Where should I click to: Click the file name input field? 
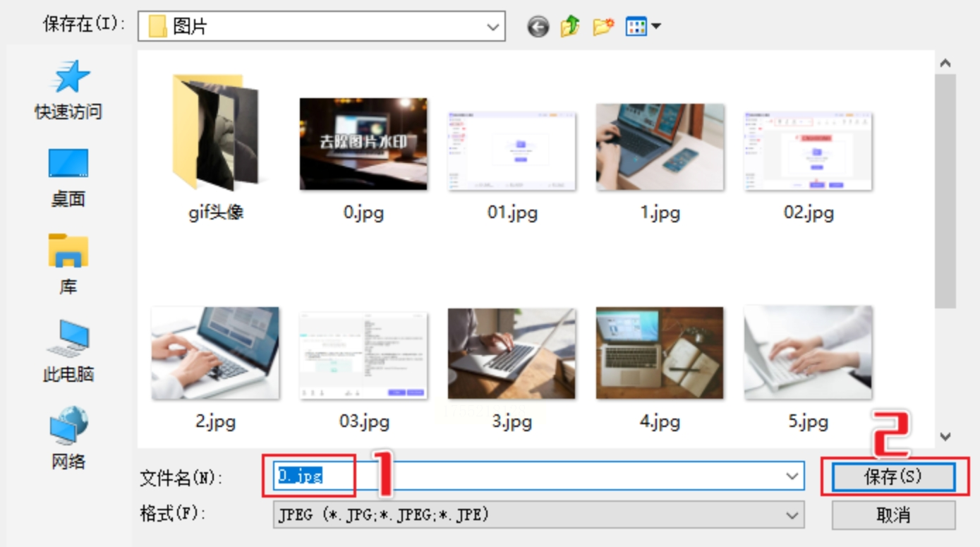coord(538,476)
